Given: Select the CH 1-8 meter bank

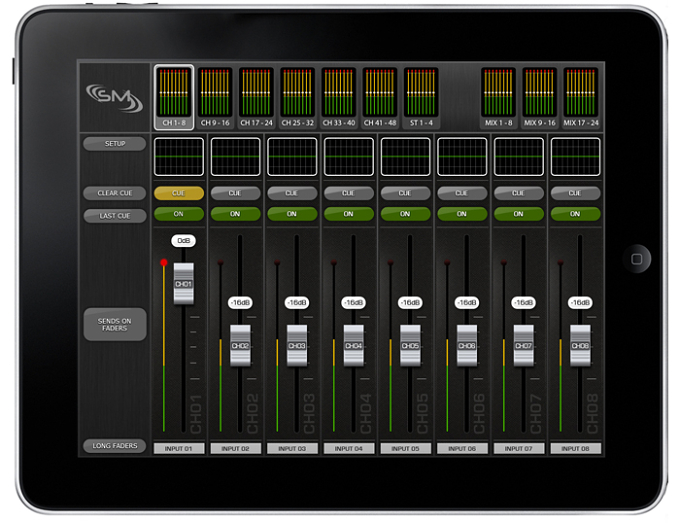Looking at the screenshot, I should (x=174, y=98).
